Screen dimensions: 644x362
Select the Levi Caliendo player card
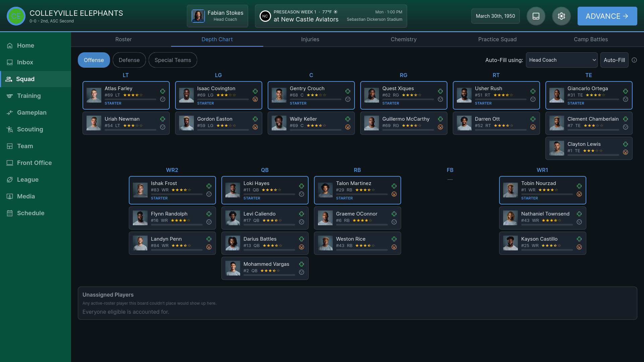point(265,218)
